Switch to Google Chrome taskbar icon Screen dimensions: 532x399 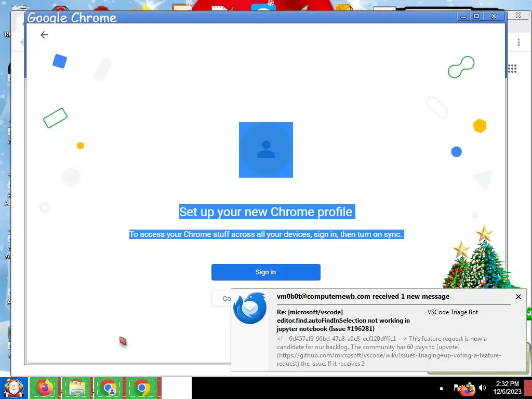tap(142, 388)
